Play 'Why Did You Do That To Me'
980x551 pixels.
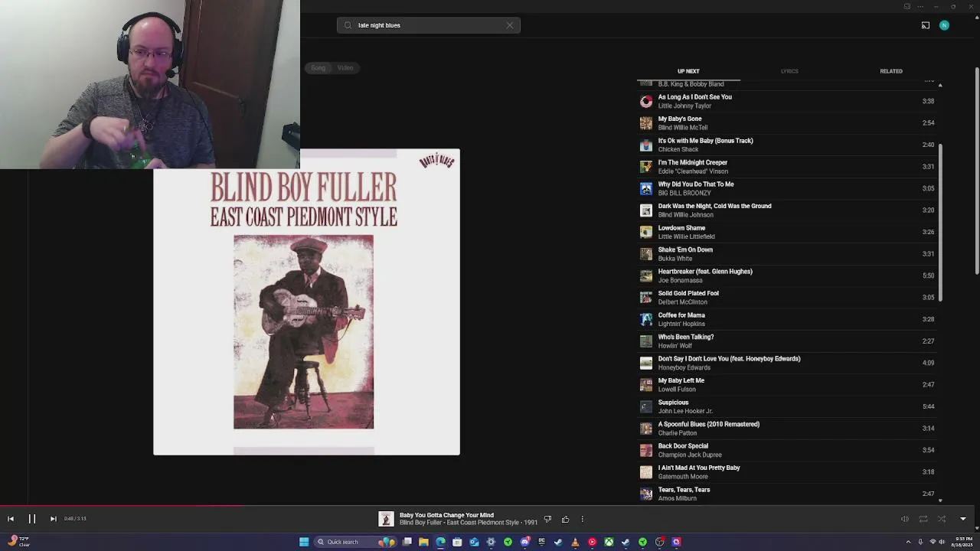[787, 188]
